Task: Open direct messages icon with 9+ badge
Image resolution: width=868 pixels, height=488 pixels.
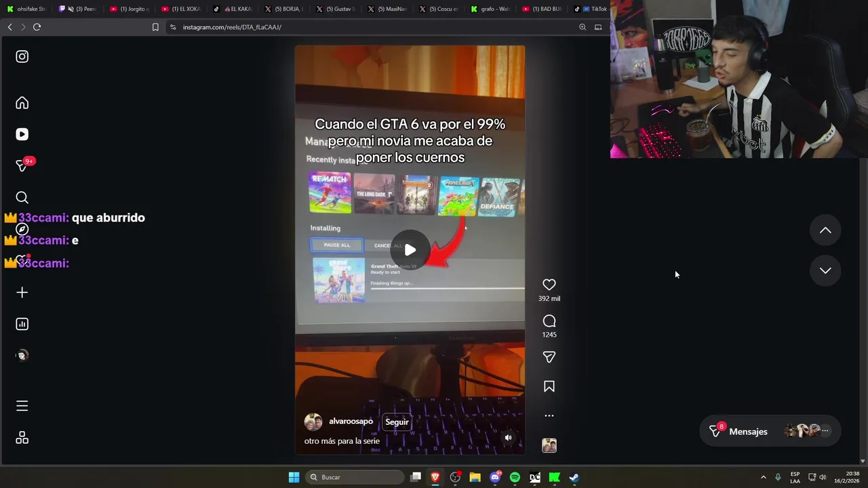Action: pos(22,165)
